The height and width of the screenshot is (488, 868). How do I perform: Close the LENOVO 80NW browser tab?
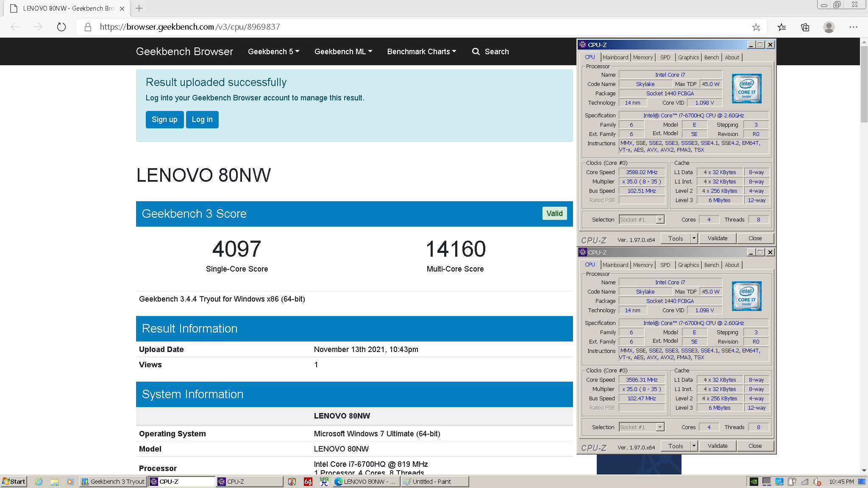click(x=122, y=8)
